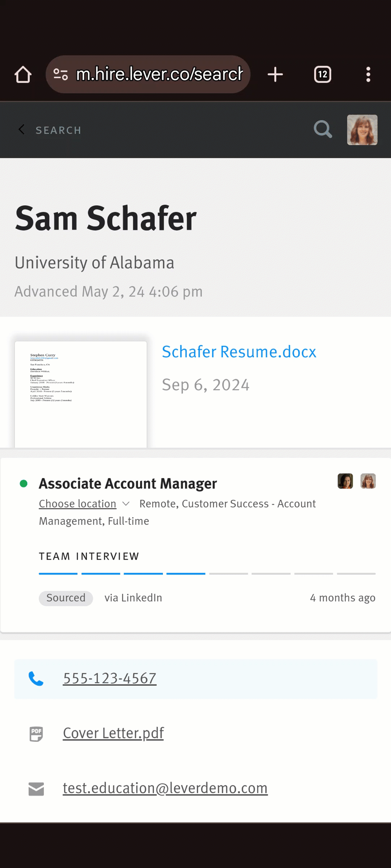Screen dimensions: 391x868
Task: Tap the phone icon next to number
Action: coord(36,679)
